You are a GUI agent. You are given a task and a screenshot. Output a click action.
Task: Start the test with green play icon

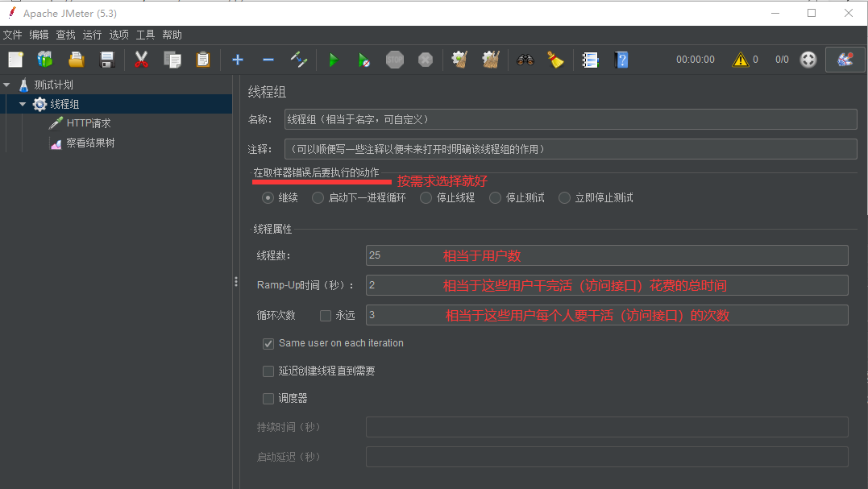coord(333,60)
